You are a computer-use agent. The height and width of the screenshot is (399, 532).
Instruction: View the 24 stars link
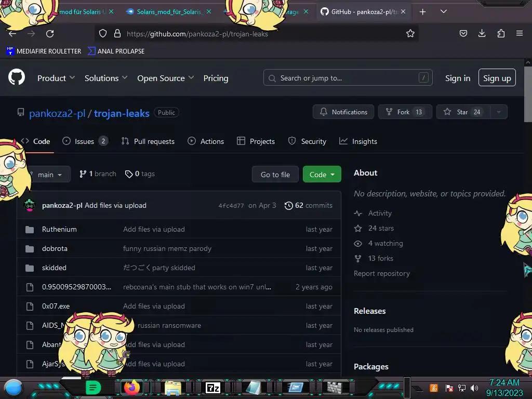[x=374, y=228]
